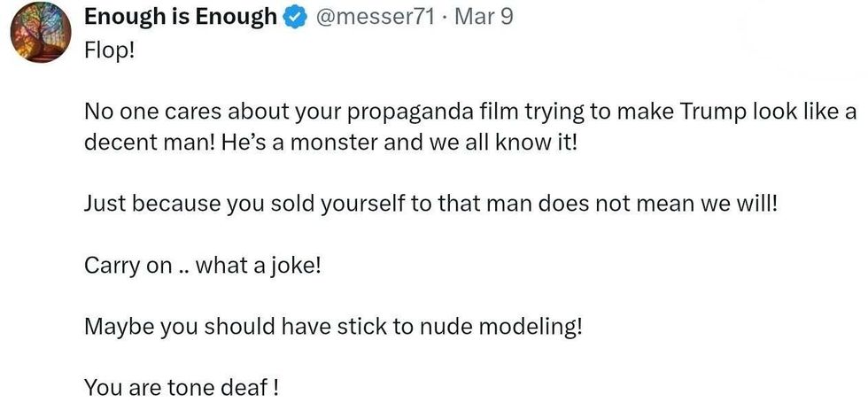The height and width of the screenshot is (410, 868).
Task: Click the blue verified checkmark badge
Action: 293,18
